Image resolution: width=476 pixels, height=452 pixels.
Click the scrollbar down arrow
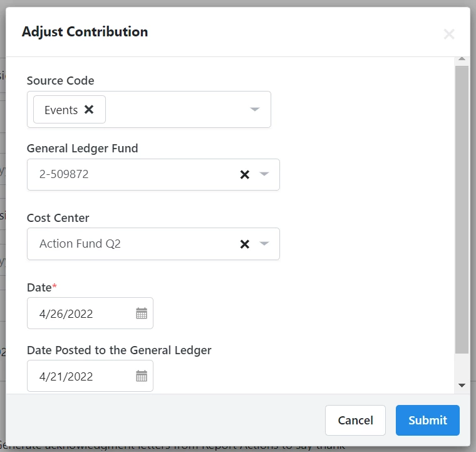point(462,386)
